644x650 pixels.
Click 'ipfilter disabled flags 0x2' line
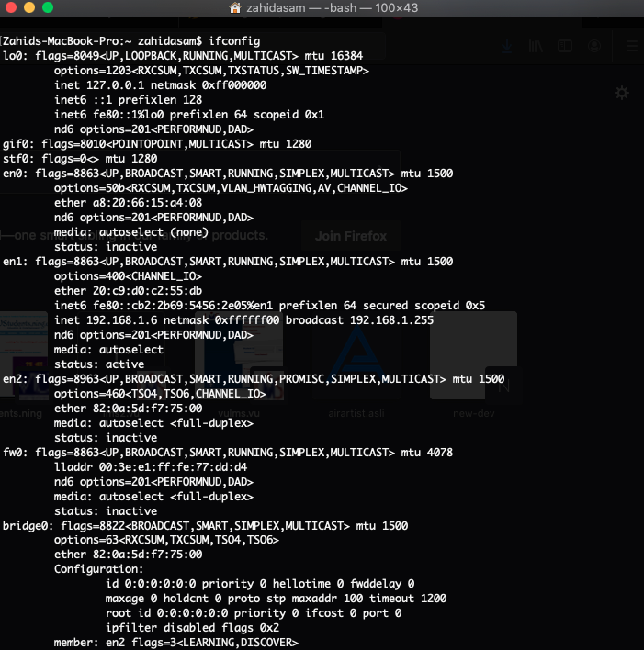point(192,628)
